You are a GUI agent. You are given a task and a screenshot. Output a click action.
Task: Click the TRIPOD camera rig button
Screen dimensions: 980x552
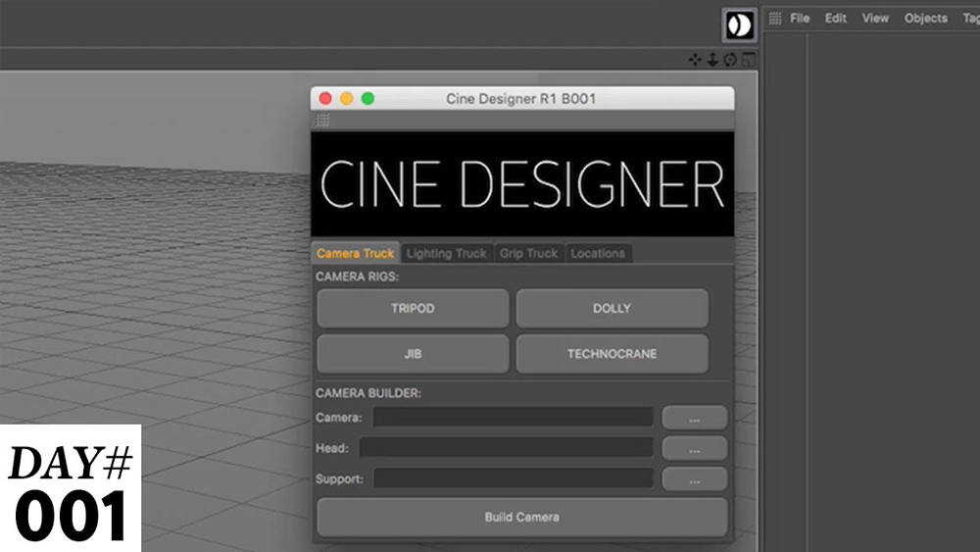[414, 308]
